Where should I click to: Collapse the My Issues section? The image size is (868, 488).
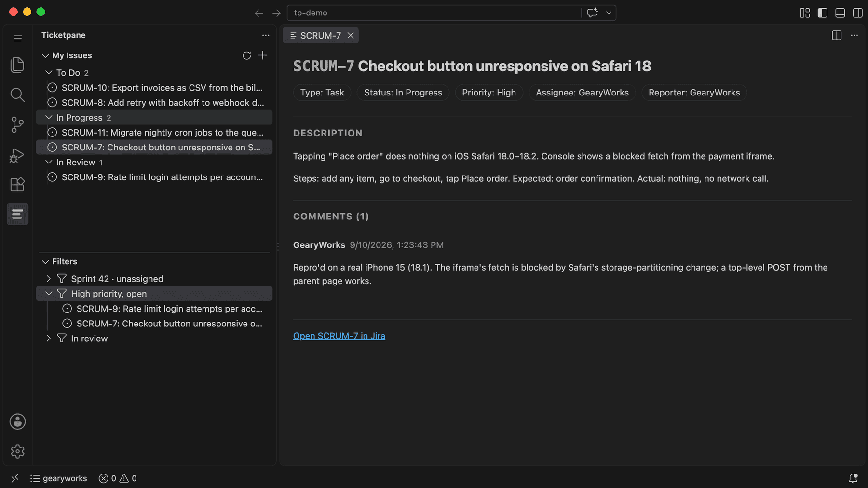coord(45,56)
